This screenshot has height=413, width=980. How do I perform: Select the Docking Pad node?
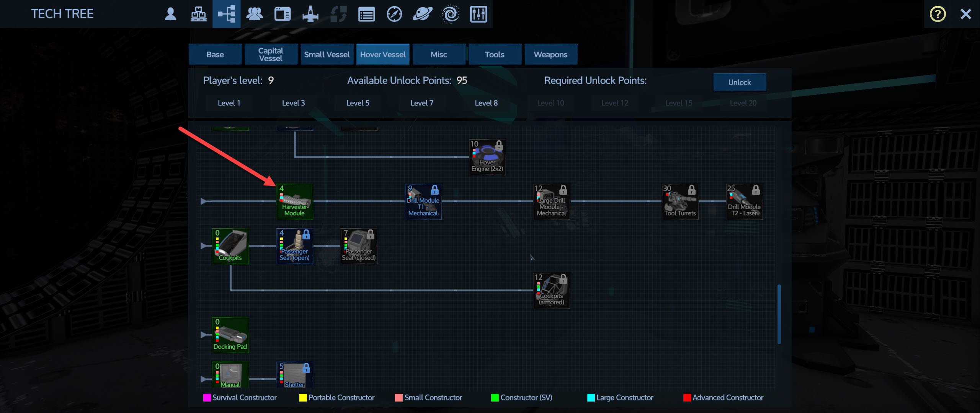230,335
